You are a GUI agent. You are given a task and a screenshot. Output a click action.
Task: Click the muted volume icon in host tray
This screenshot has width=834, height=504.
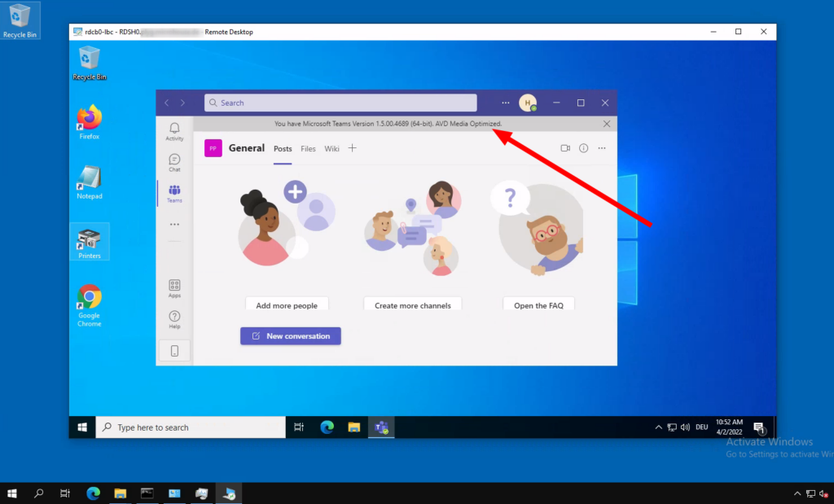pyautogui.click(x=824, y=494)
